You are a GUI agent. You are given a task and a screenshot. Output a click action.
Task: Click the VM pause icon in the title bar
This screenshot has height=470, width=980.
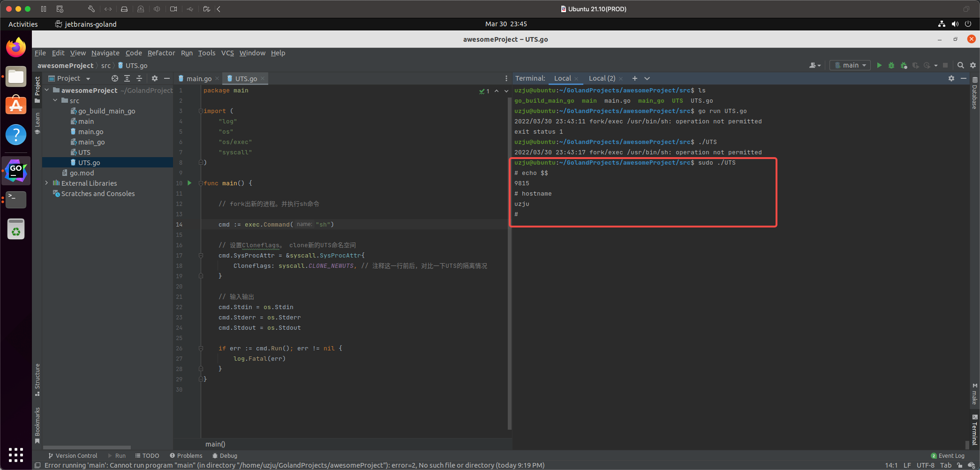coord(44,9)
